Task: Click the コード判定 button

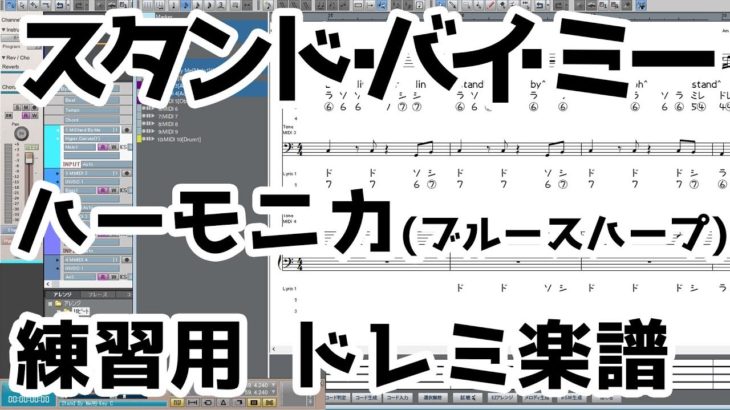Action: [337, 398]
